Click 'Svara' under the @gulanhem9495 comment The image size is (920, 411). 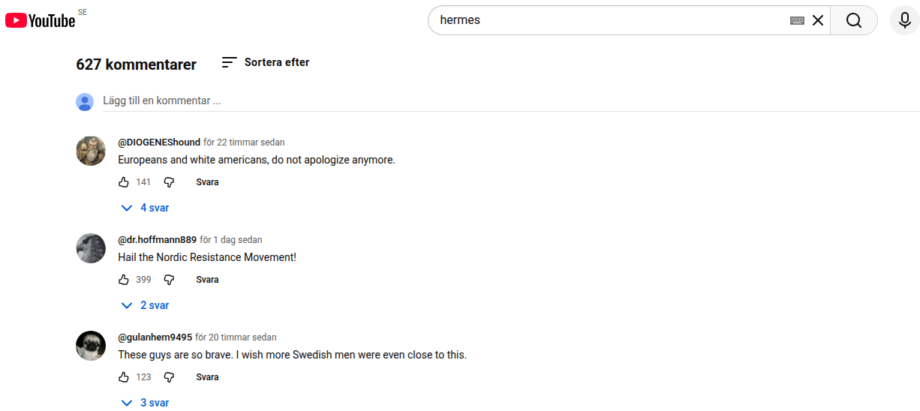(207, 377)
